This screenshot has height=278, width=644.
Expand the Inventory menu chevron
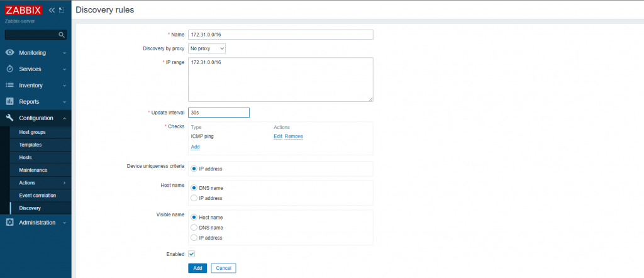[65, 86]
